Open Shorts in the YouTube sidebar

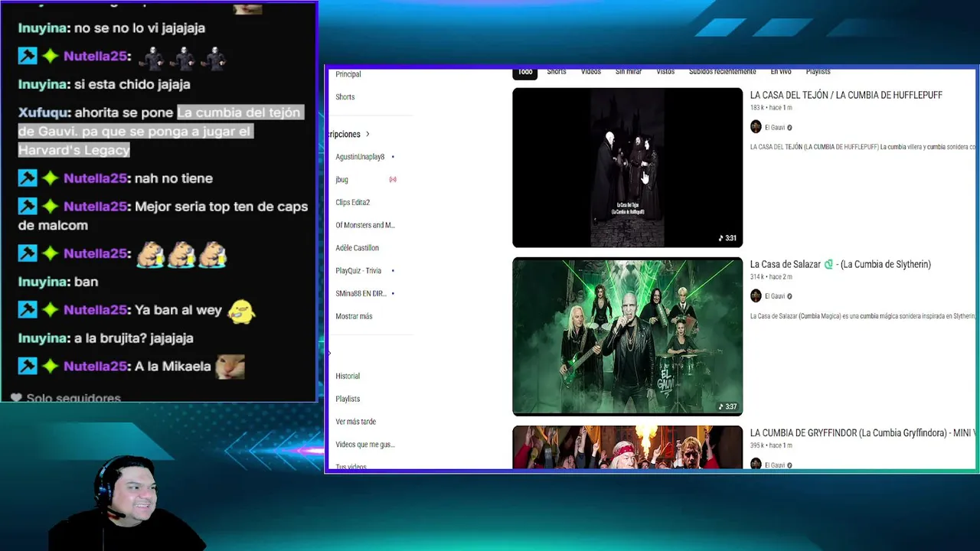(x=345, y=97)
